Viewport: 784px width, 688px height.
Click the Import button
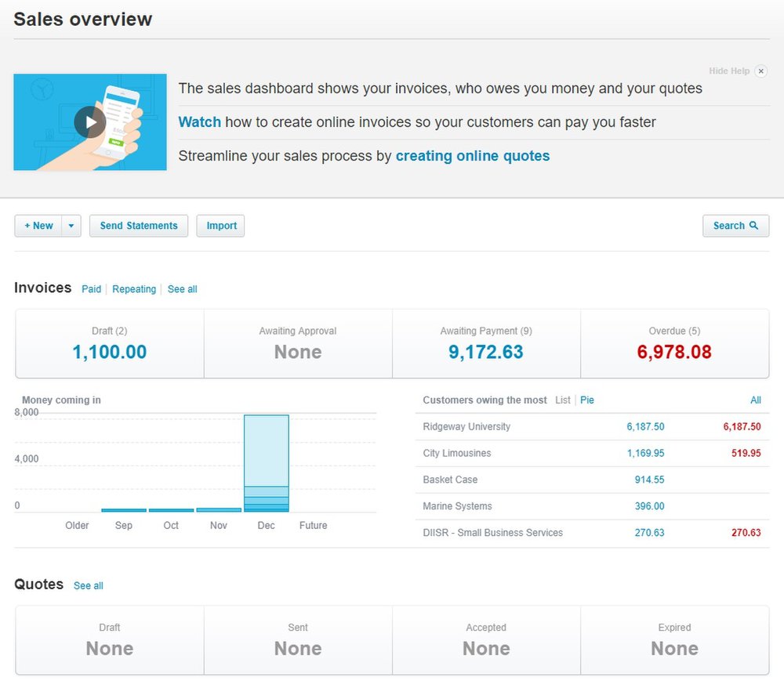tap(220, 226)
